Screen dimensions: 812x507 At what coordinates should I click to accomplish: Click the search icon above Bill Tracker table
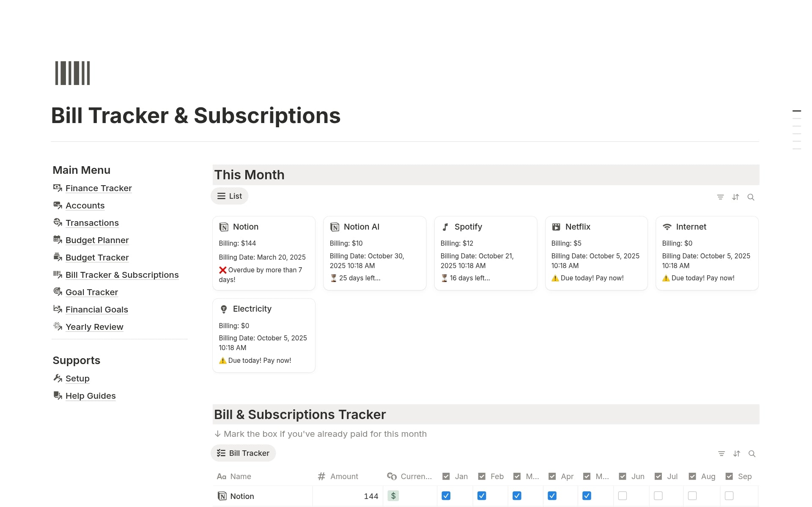point(752,454)
